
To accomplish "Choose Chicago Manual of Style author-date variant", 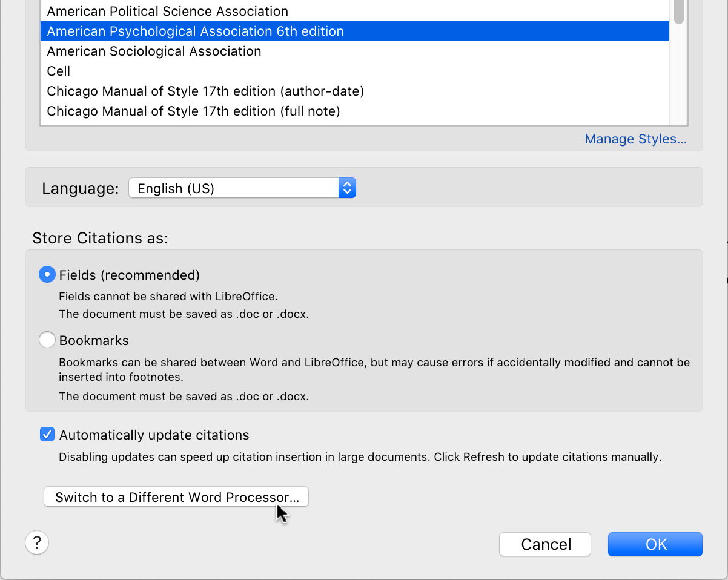I will (x=205, y=91).
